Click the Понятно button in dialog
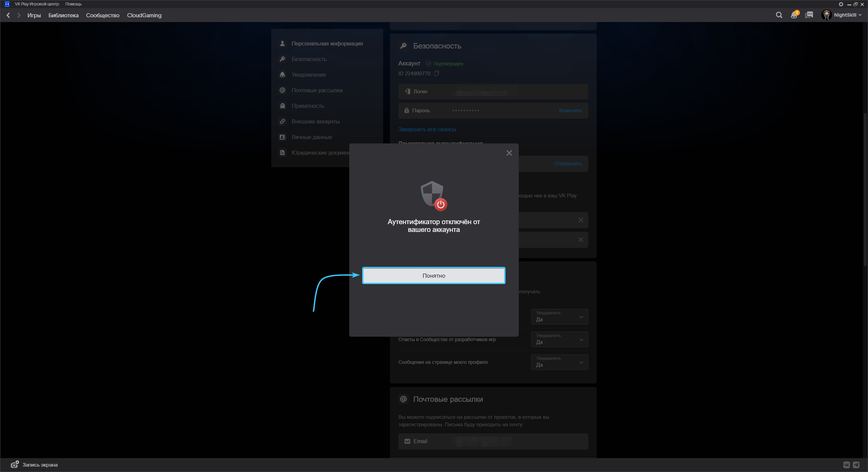This screenshot has height=472, width=868. coord(434,275)
